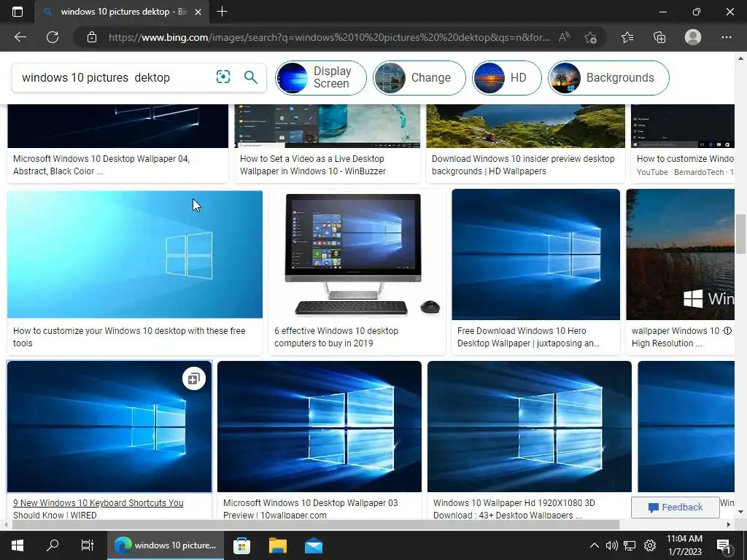The image size is (747, 560).
Task: Open the light blue Windows 10 customize image
Action: pos(135,254)
